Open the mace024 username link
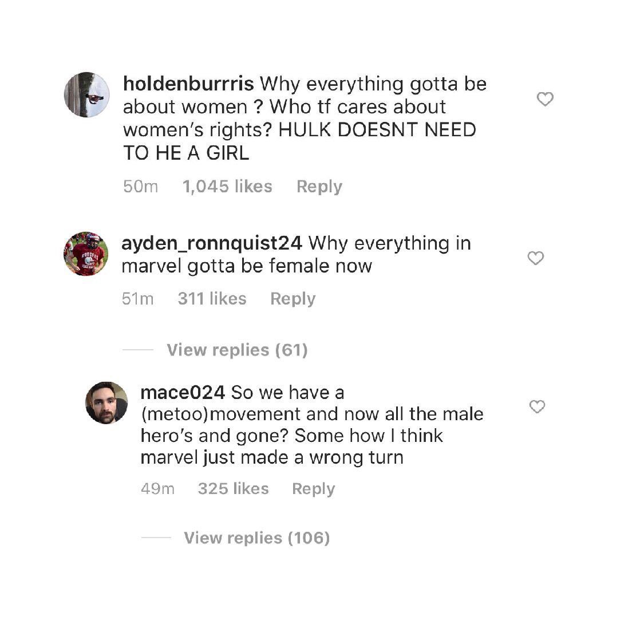The image size is (644, 644). (183, 393)
